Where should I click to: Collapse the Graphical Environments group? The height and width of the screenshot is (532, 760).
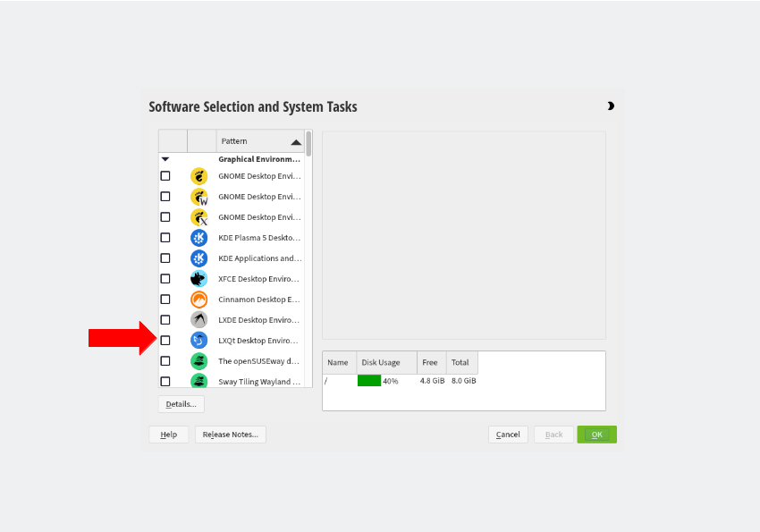coord(164,158)
